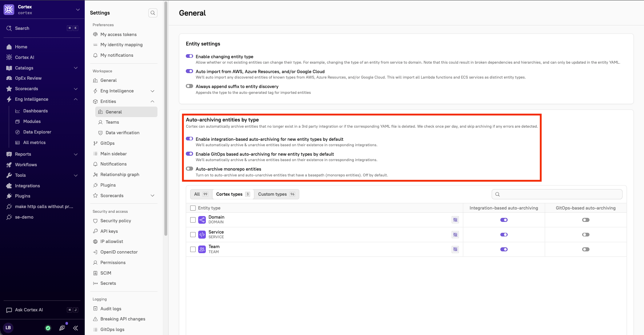Image resolution: width=644 pixels, height=335 pixels.
Task: Turn on Auto-archive monorepo entities
Action: [189, 169]
